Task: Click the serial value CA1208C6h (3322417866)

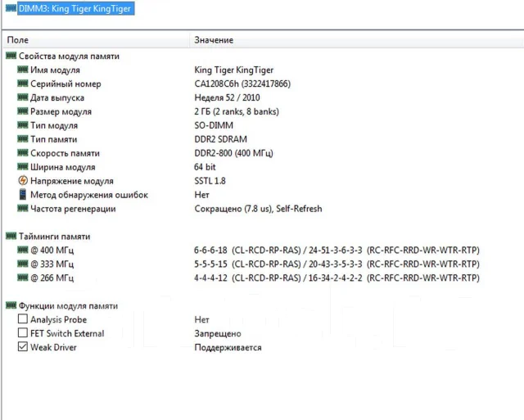Action: (242, 84)
